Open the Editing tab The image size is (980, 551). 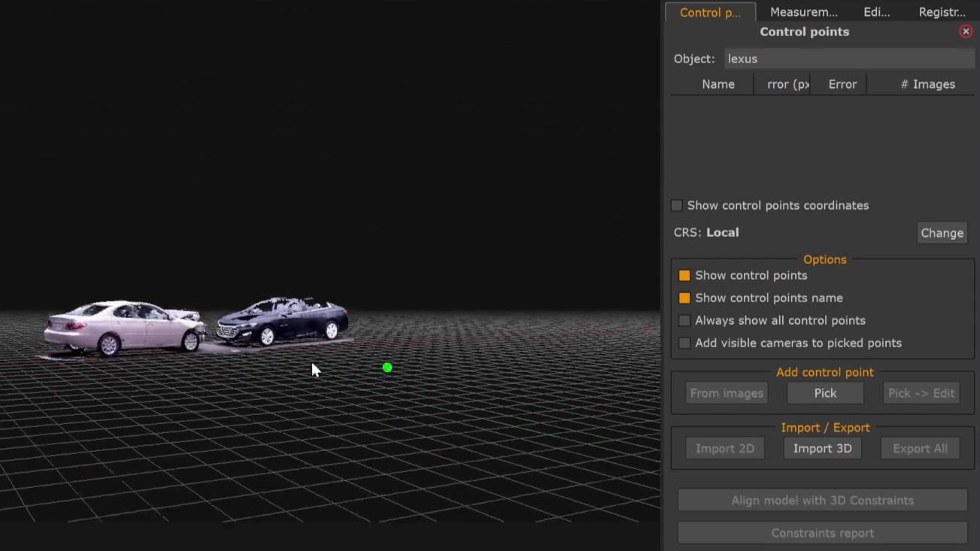tap(875, 11)
